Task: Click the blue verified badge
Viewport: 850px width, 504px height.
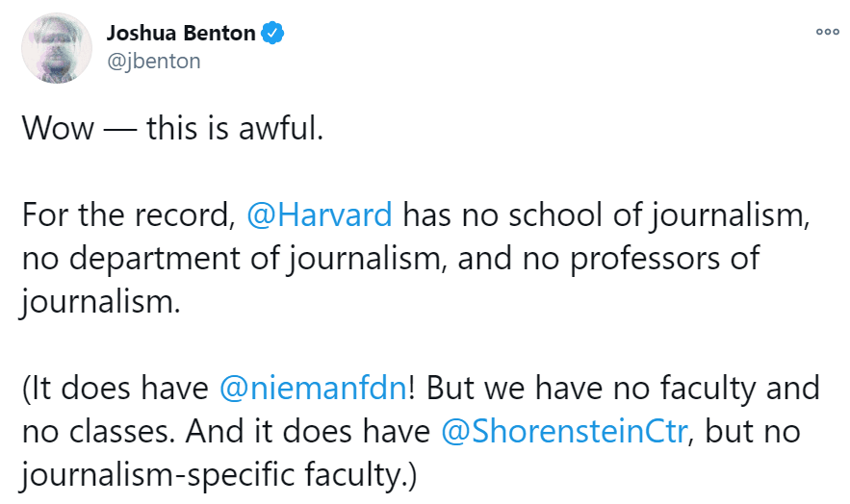Action: tap(272, 33)
